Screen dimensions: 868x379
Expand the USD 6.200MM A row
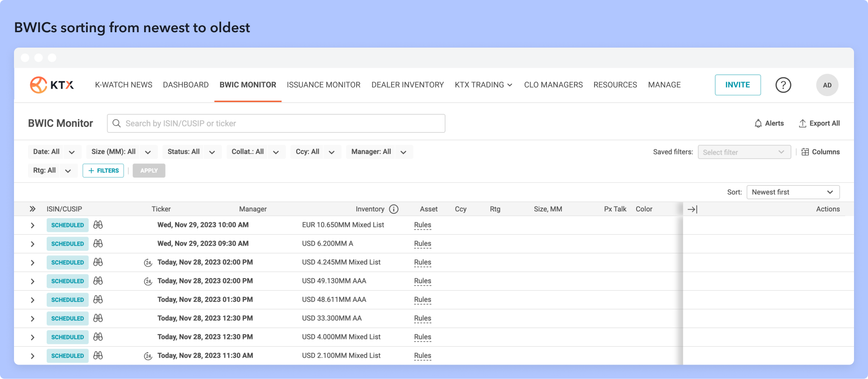pos(32,244)
